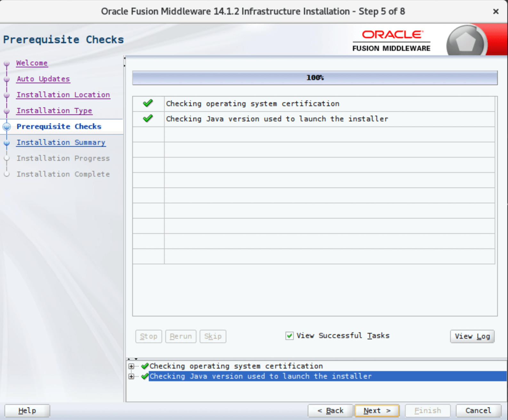Cancel the installation
This screenshot has height=420, width=508.
478,410
